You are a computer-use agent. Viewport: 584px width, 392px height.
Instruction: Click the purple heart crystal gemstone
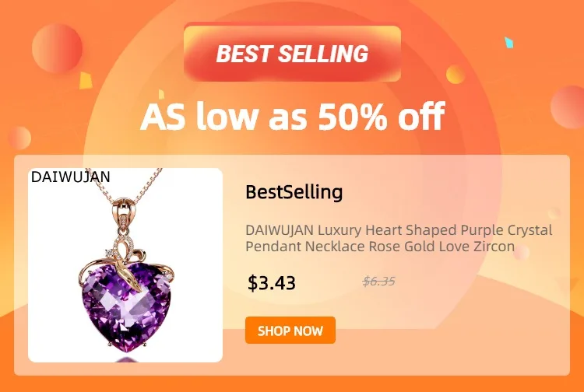pyautogui.click(x=126, y=306)
